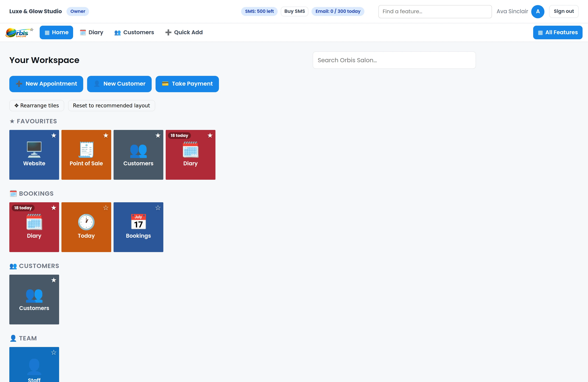Image resolution: width=588 pixels, height=382 pixels.
Task: Toggle star on Favourites Diary tile
Action: 210,135
